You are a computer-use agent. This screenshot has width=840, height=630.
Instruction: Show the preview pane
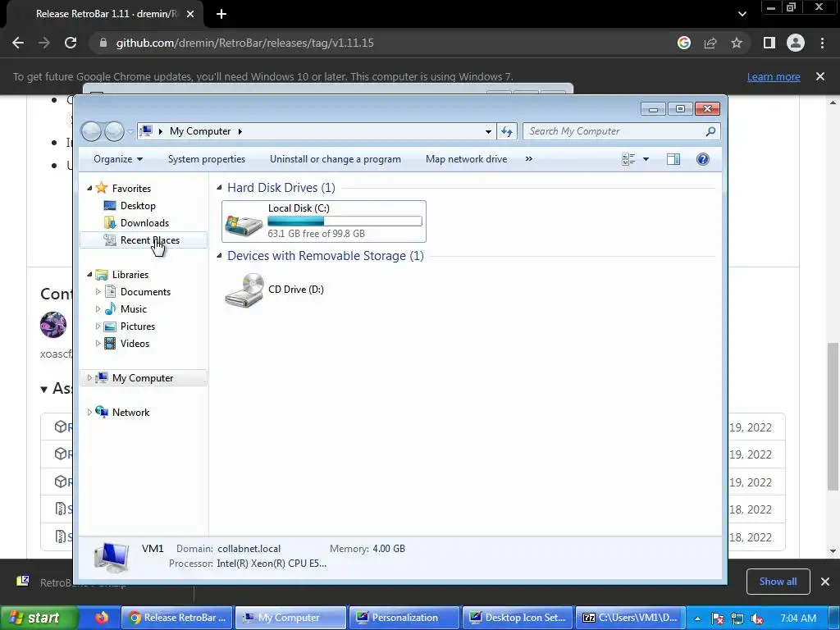click(673, 159)
